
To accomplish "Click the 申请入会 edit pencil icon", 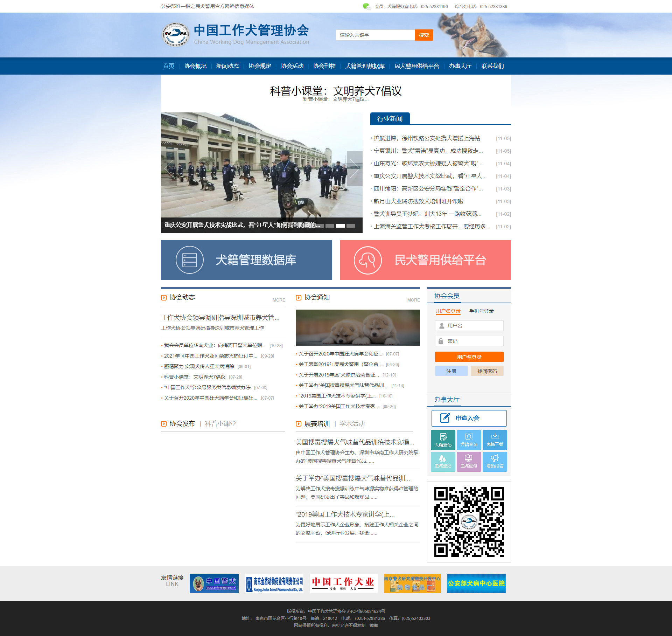I will 445,418.
